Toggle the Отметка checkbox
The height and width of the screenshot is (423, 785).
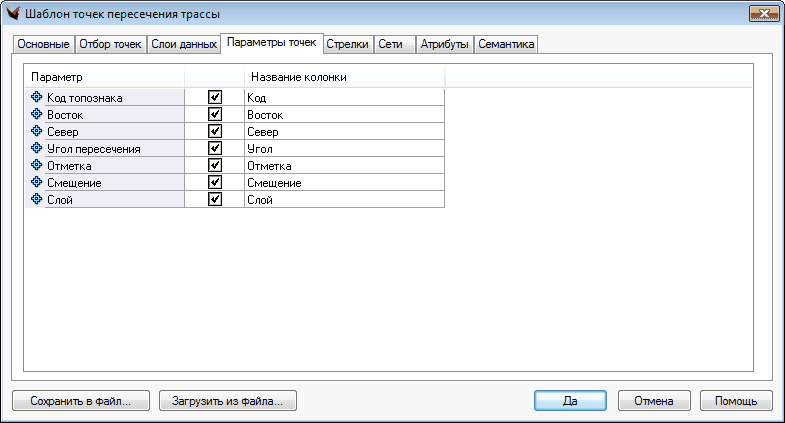click(x=214, y=165)
